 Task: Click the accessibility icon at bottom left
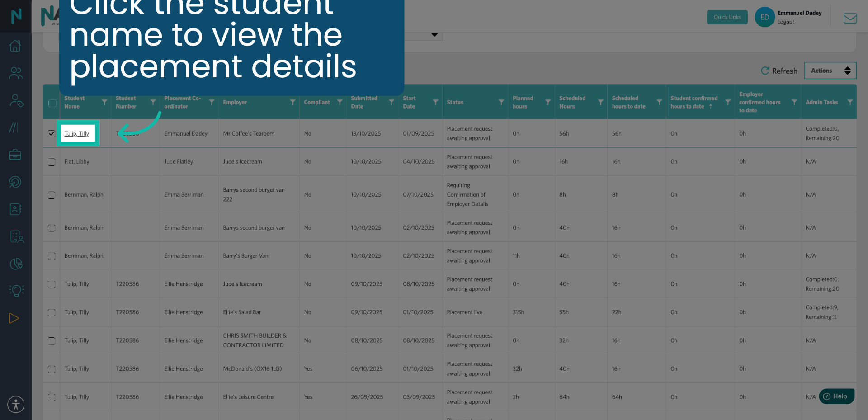pos(16,404)
